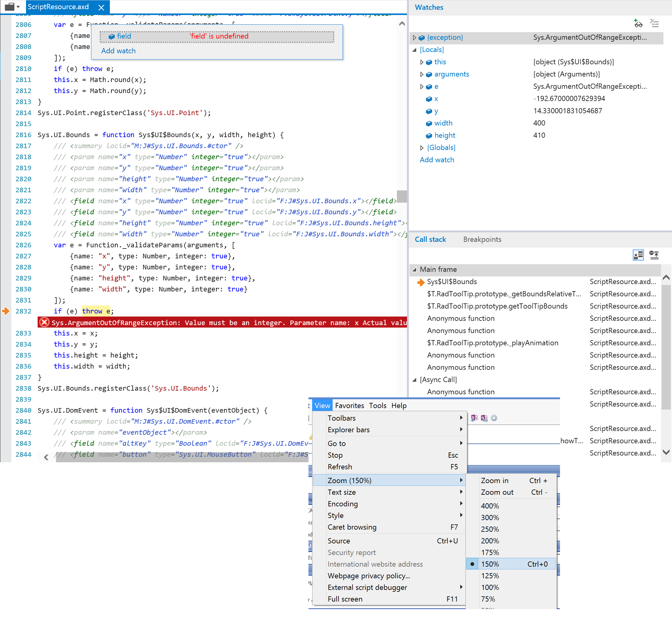Screen dimensions: 672x619
Task: Click Add watch in the field tooltip
Action: click(118, 51)
